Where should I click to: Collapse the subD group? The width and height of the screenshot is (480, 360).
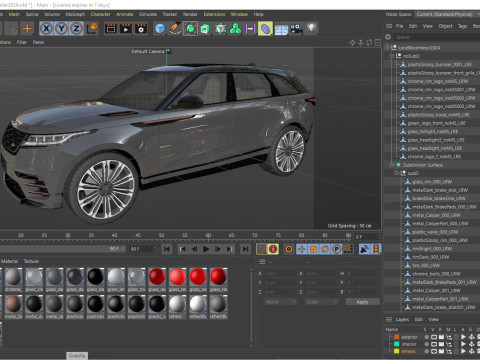point(396,173)
